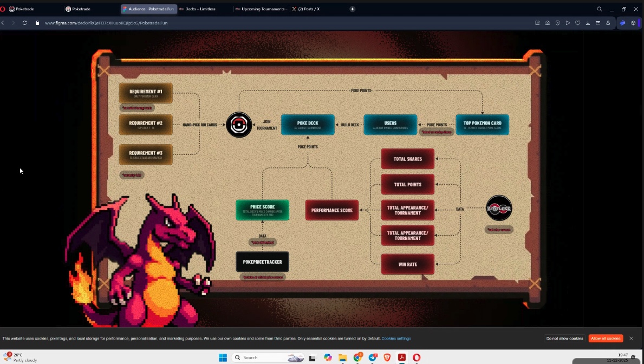Open Task View on the taskbar
The height and width of the screenshot is (364, 644).
(x=312, y=357)
